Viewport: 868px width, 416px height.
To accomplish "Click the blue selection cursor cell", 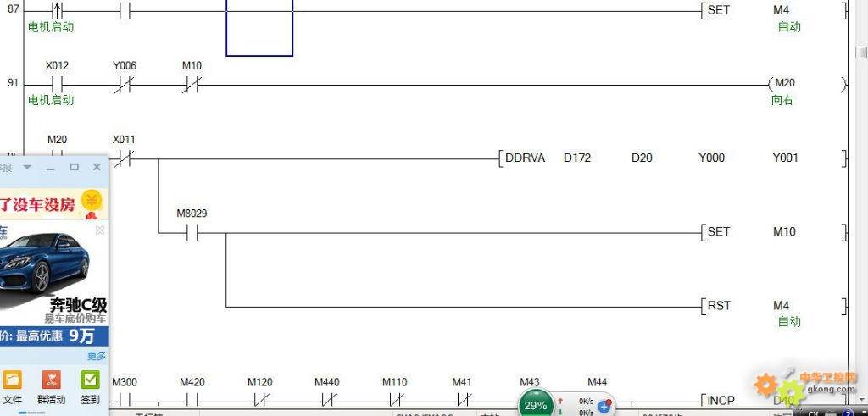I will click(259, 26).
